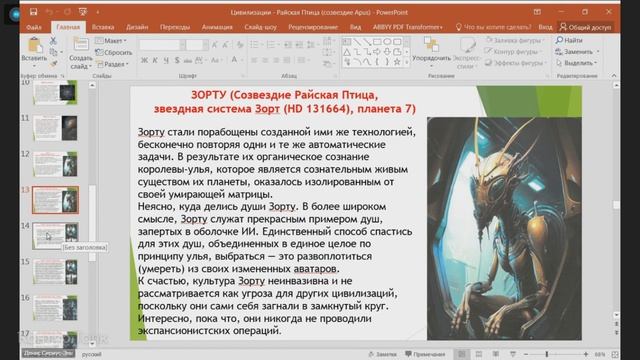Select the five-point star shape
This screenshot has width=640, height=360.
pos(397,62)
